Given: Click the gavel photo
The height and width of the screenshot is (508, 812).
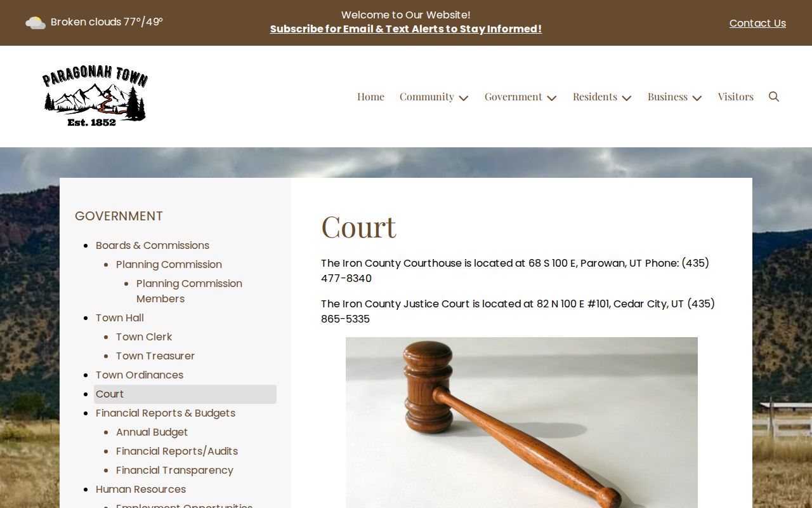Looking at the screenshot, I should 521,422.
